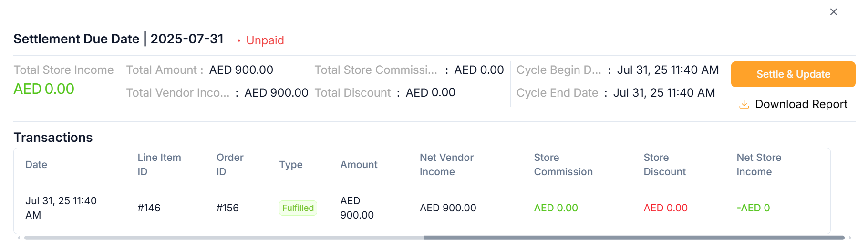Image resolution: width=868 pixels, height=249 pixels.
Task: Click the Settle & Update button
Action: pyautogui.click(x=793, y=74)
